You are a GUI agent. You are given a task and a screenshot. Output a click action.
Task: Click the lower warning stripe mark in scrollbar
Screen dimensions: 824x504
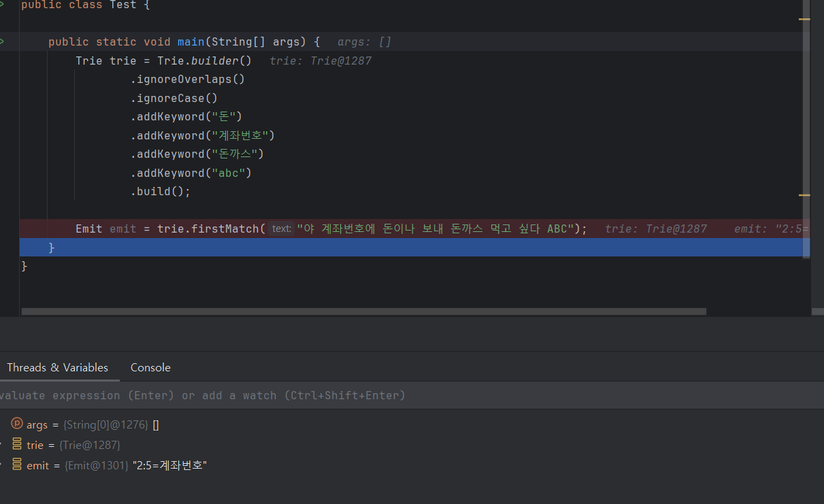pos(804,195)
